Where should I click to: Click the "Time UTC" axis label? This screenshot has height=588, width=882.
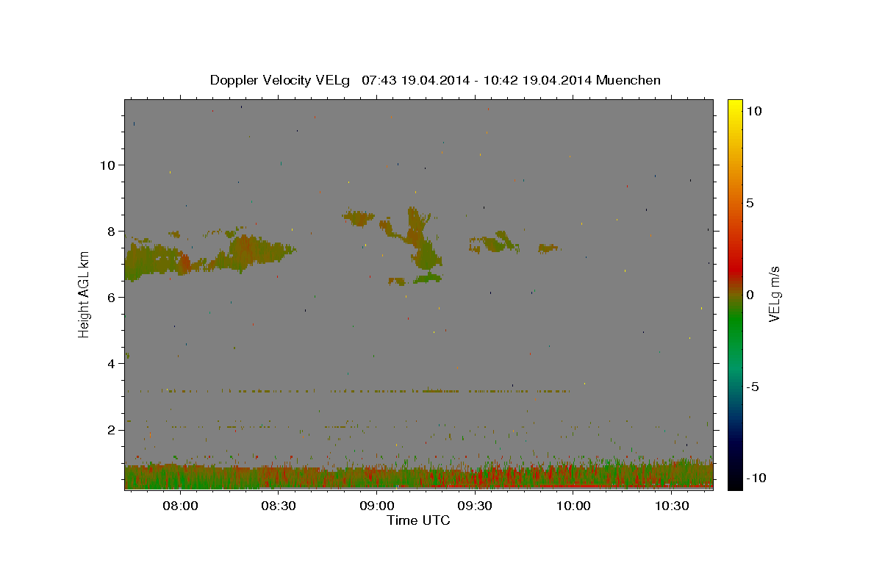click(418, 520)
